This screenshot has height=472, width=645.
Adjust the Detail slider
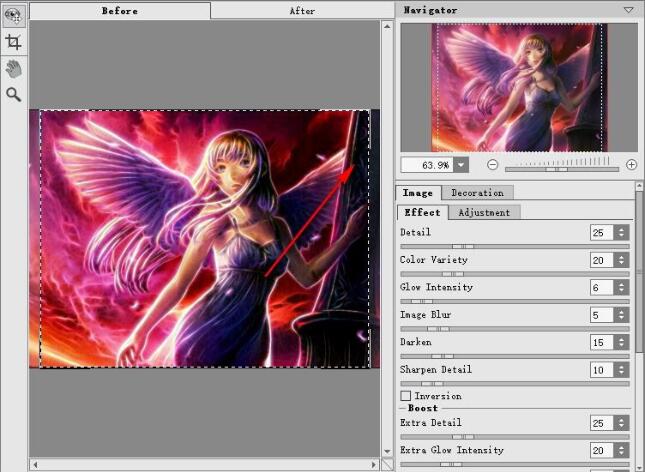(x=515, y=246)
